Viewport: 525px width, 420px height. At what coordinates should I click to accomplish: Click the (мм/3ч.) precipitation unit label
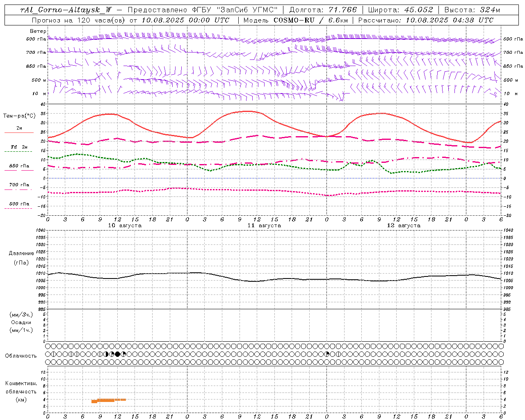pyautogui.click(x=21, y=315)
